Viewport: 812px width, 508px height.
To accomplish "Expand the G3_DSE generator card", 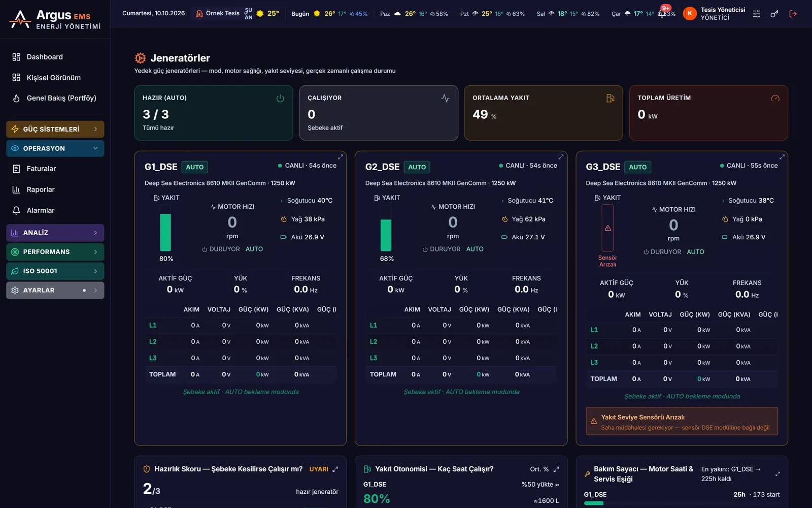I will tap(782, 156).
